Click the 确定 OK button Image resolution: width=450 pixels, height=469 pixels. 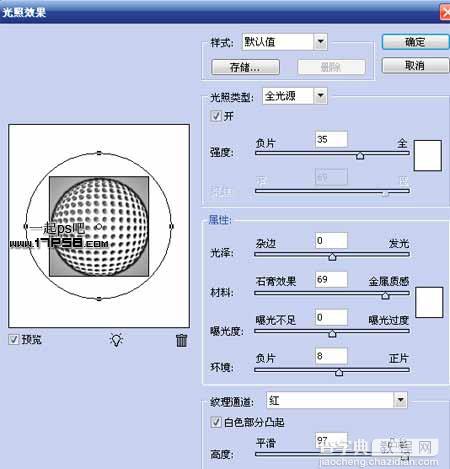click(x=415, y=42)
